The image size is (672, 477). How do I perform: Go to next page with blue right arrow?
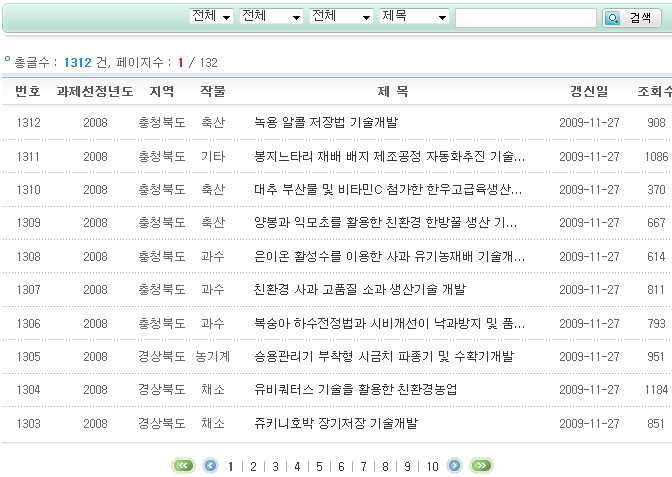click(454, 465)
